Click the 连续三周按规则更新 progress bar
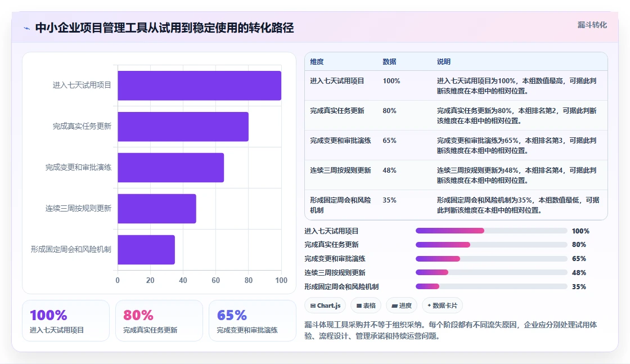The image size is (630, 364). (x=491, y=273)
